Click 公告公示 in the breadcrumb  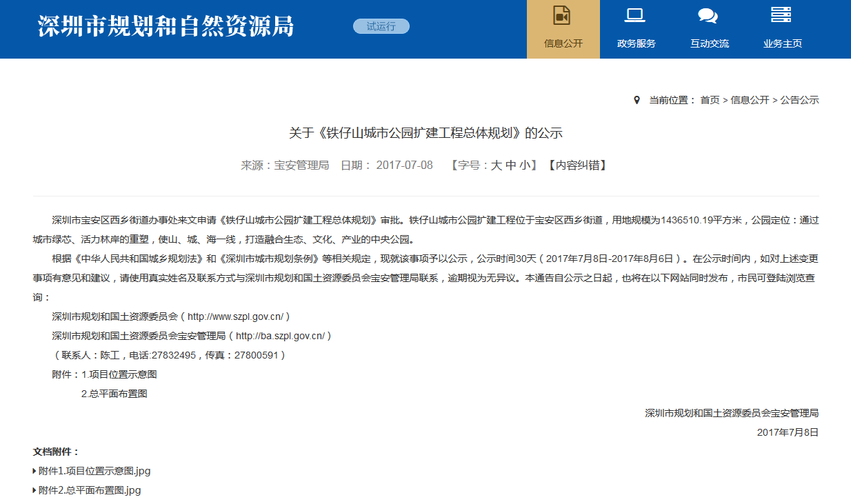click(799, 100)
